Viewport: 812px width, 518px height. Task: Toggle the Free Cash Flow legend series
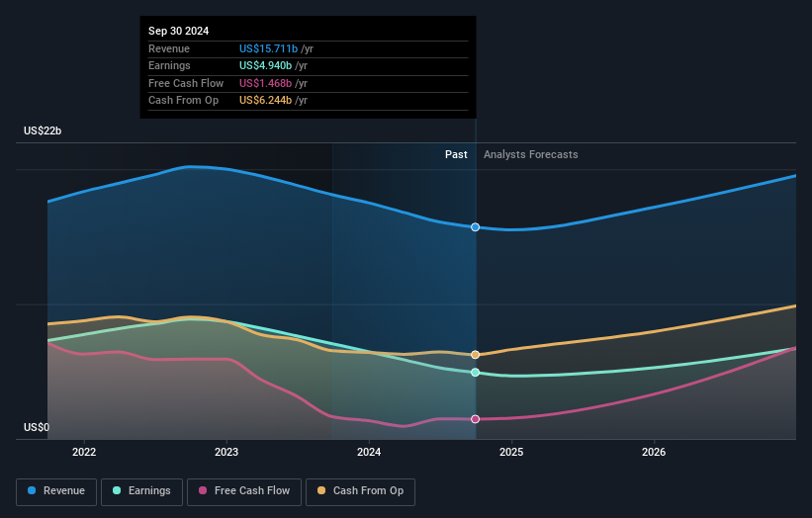[244, 491]
